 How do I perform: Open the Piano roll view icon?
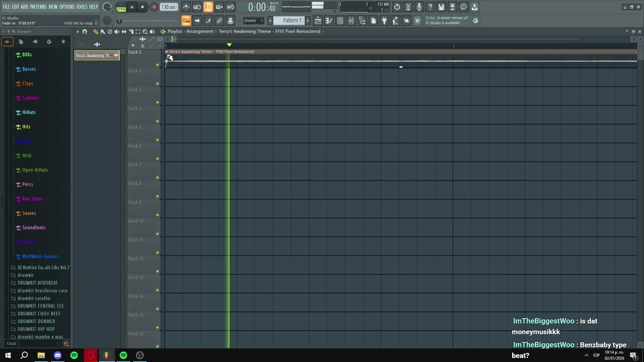click(x=329, y=21)
